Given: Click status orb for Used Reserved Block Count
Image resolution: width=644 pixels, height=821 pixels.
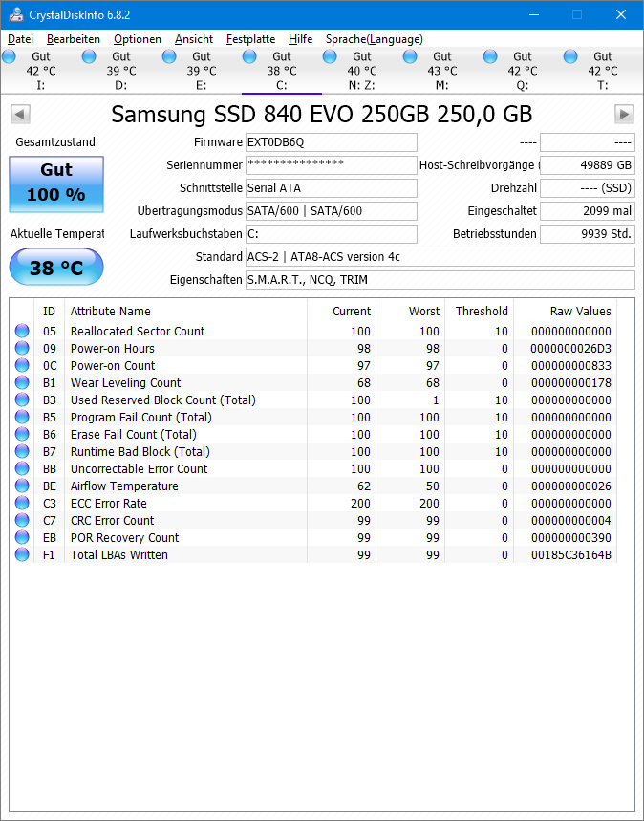Looking at the screenshot, I should [22, 400].
